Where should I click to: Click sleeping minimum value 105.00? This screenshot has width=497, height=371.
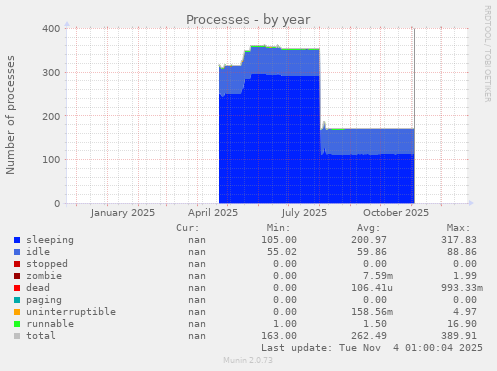[279, 240]
